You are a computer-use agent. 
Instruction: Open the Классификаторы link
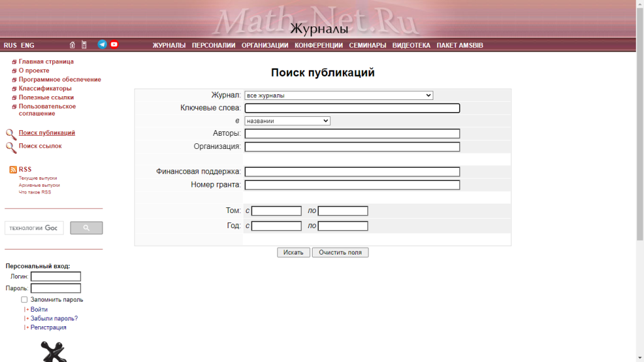45,88
